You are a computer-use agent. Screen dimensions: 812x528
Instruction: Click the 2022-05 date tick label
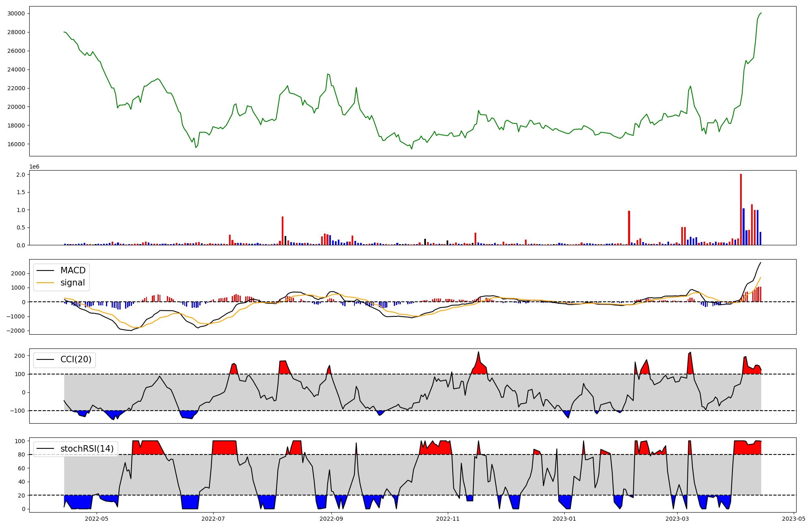click(x=97, y=519)
